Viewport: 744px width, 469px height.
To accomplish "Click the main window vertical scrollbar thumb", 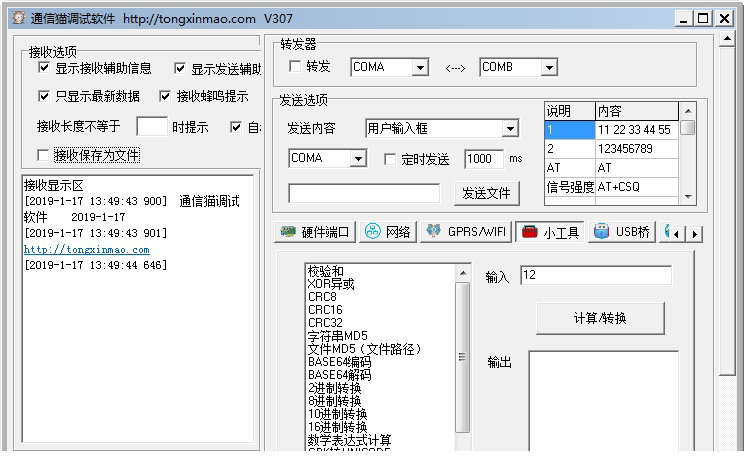I will coord(727,211).
